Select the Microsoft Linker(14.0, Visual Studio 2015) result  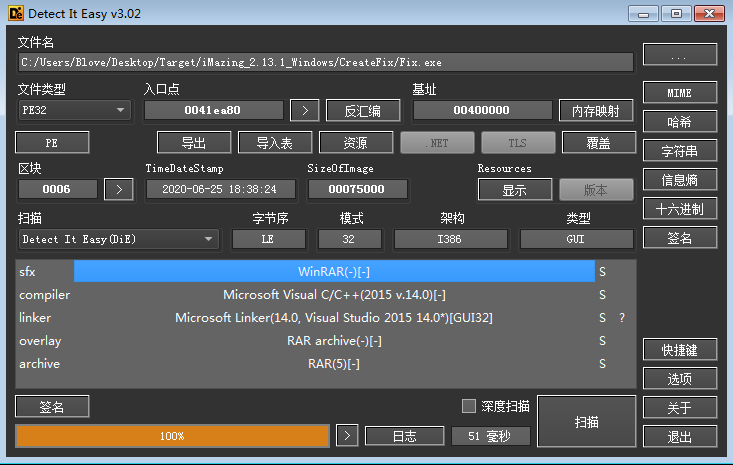pyautogui.click(x=334, y=318)
